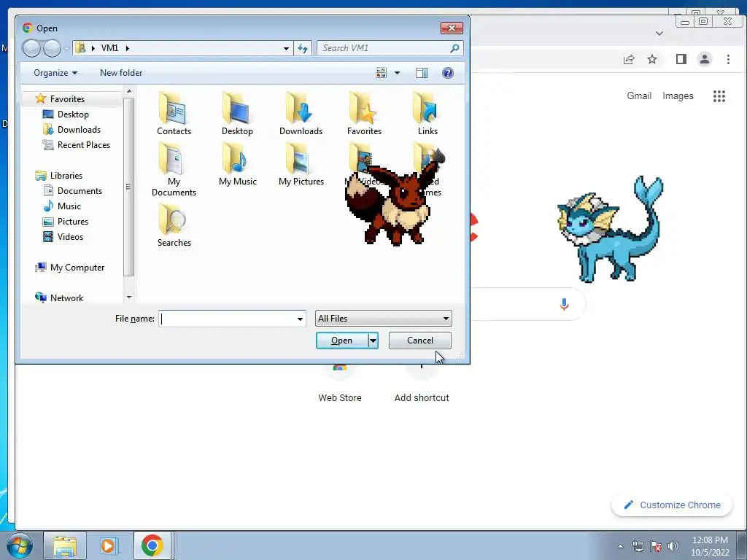This screenshot has height=560, width=747.
Task: Expand the address bar history dropdown
Action: tap(286, 48)
